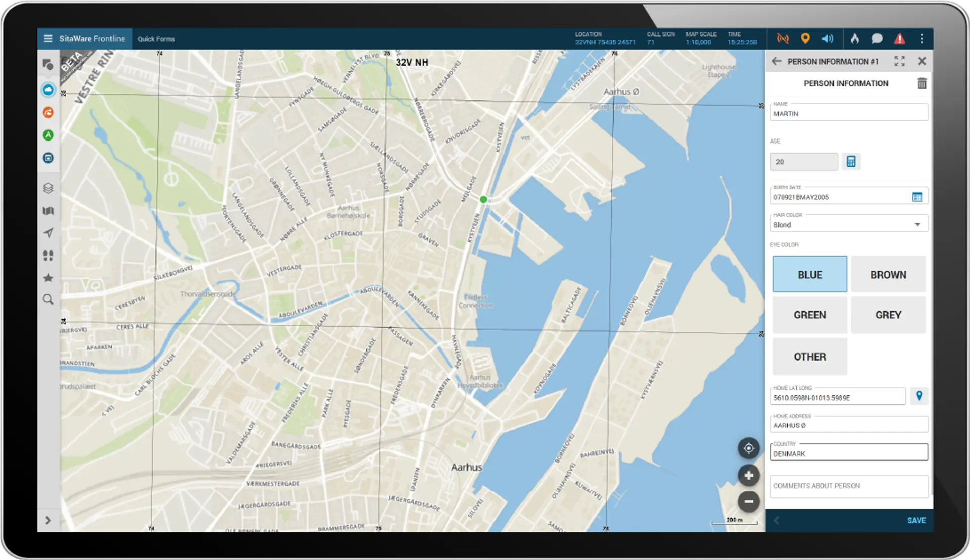Image resolution: width=970 pixels, height=560 pixels.
Task: Select the orange circle symbol tool
Action: pos(48,112)
